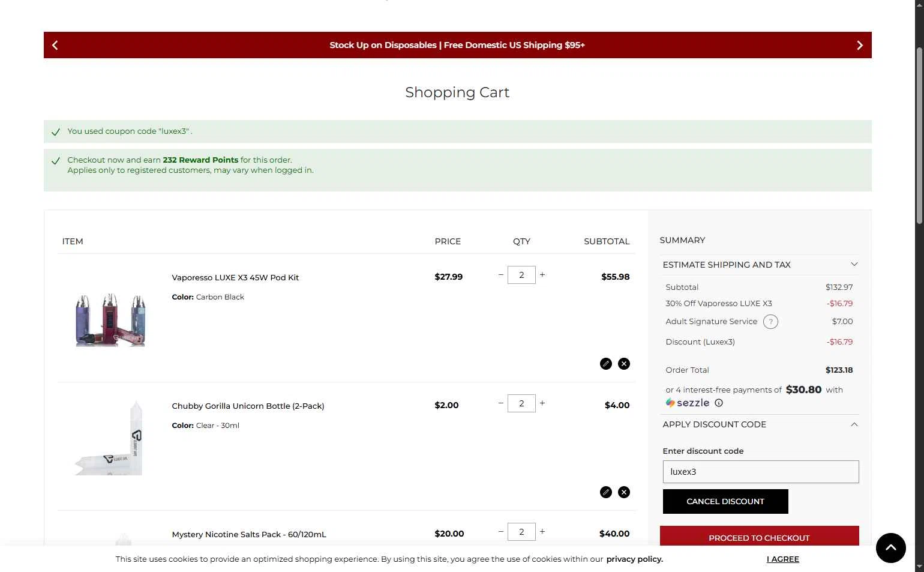924x572 pixels.
Task: Decrease Chubby Gorilla Unicorn Bottle quantity
Action: click(501, 403)
